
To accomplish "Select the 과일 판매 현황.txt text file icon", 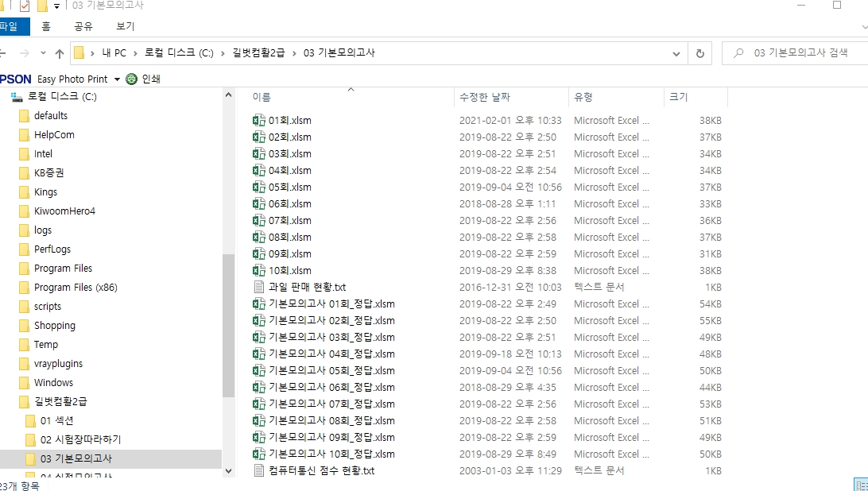I will tap(258, 288).
